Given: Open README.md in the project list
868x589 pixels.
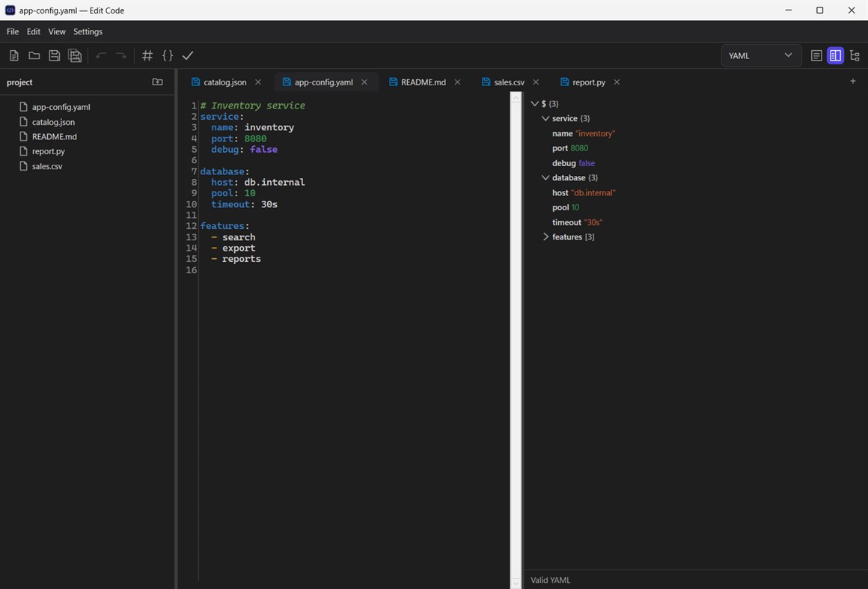Looking at the screenshot, I should [x=54, y=136].
